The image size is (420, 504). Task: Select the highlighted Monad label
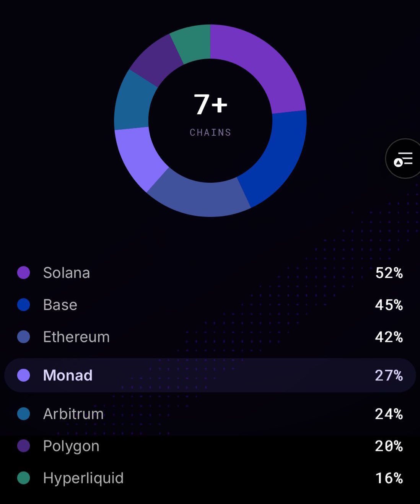(x=68, y=375)
